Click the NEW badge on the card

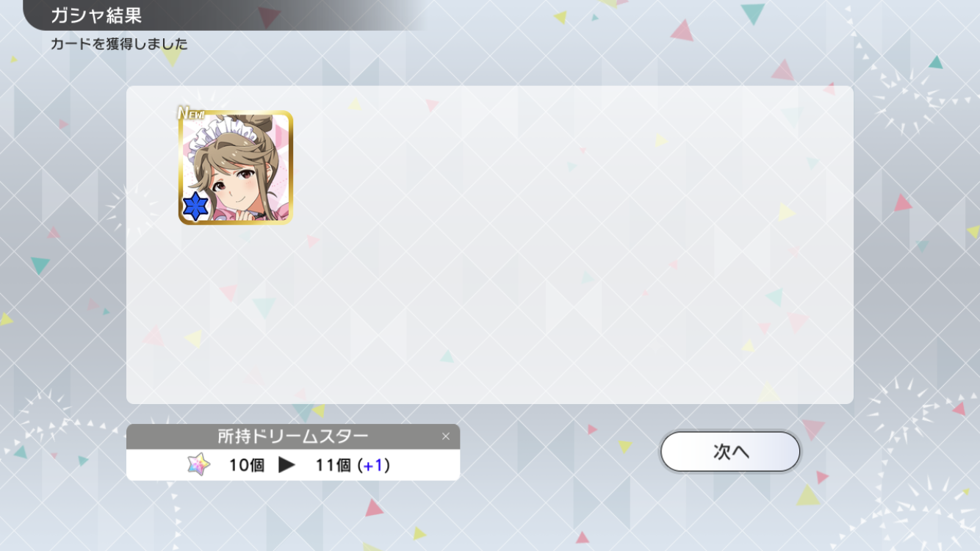[x=191, y=113]
